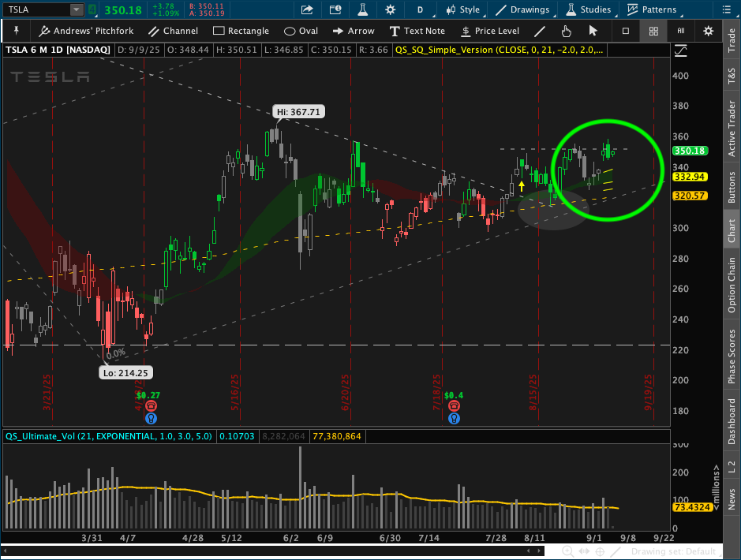Click the 9/19/25 expiration date marker
The width and height of the screenshot is (741, 560).
pyautogui.click(x=648, y=392)
